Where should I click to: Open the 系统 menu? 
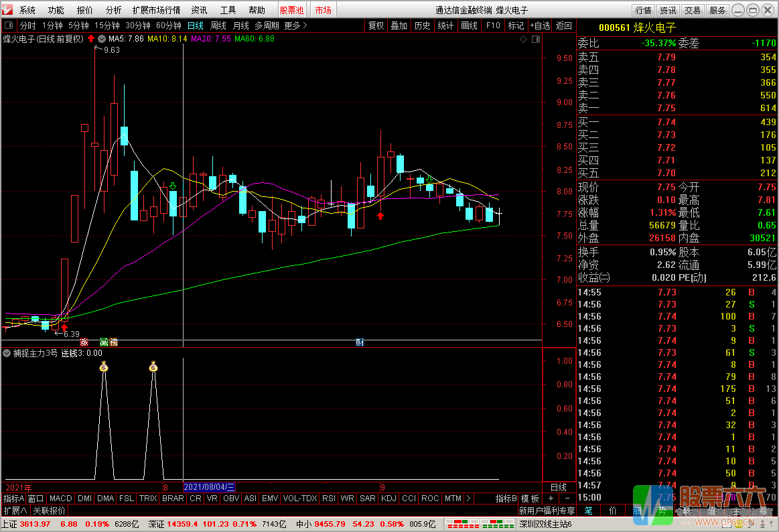click(x=27, y=10)
